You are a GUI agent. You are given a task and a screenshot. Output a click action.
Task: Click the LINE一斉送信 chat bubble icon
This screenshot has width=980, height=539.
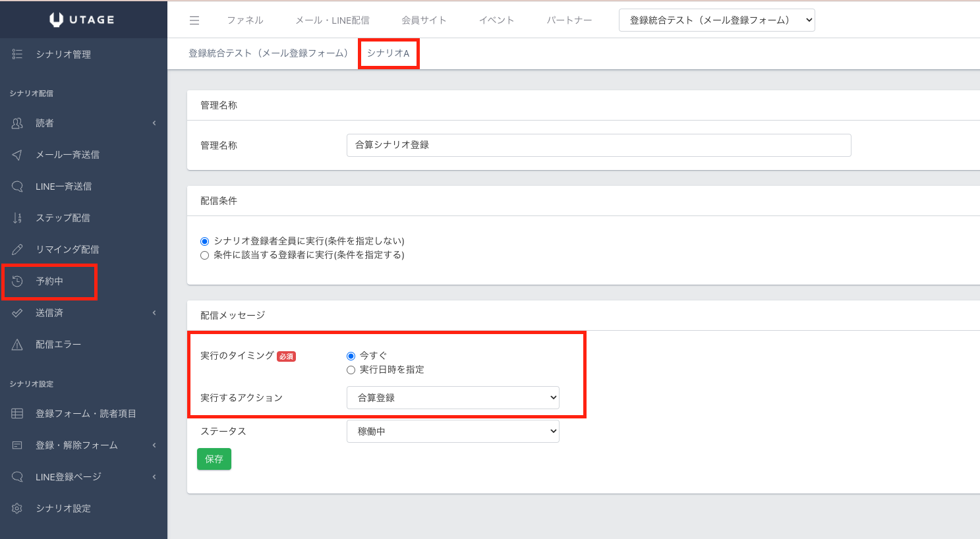point(18,186)
